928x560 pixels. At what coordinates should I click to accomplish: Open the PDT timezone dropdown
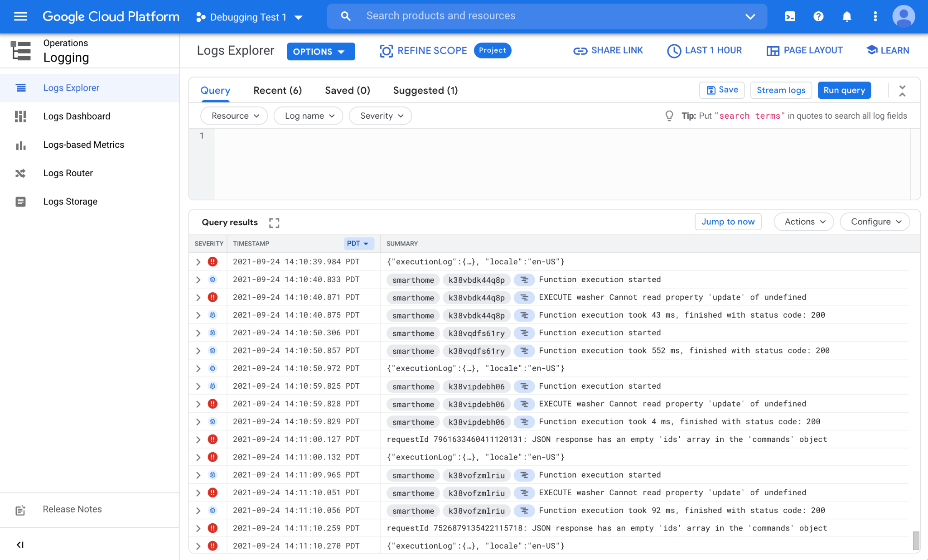click(x=358, y=244)
